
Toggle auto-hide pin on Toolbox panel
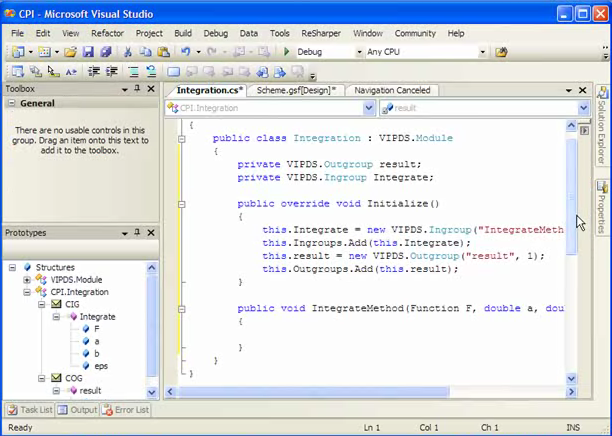click(139, 89)
